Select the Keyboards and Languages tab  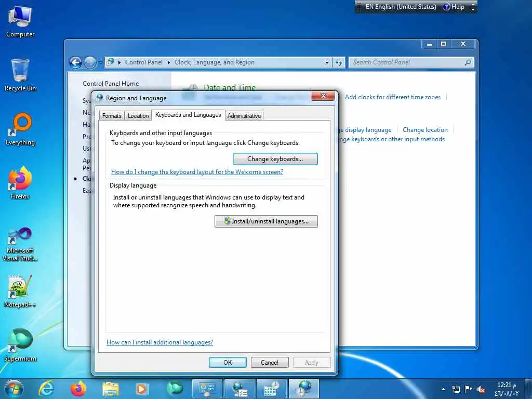point(188,115)
